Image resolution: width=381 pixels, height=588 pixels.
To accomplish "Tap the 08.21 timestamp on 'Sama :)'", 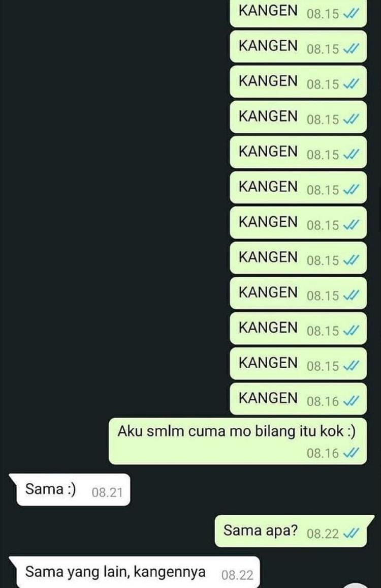I will 107,492.
